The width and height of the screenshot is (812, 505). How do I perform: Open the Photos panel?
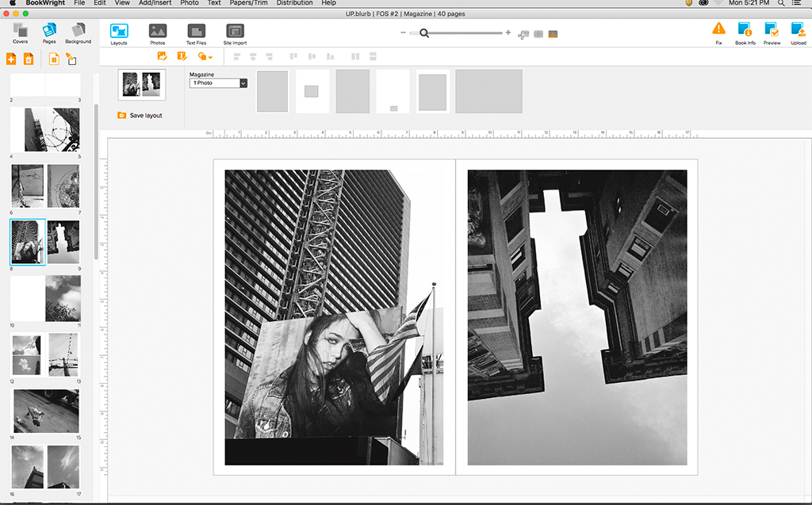point(157,30)
